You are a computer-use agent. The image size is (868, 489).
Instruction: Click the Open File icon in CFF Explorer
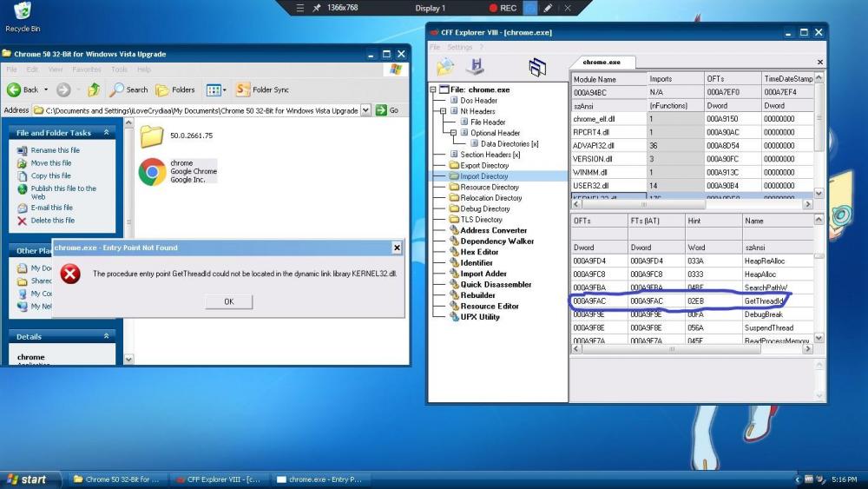445,67
